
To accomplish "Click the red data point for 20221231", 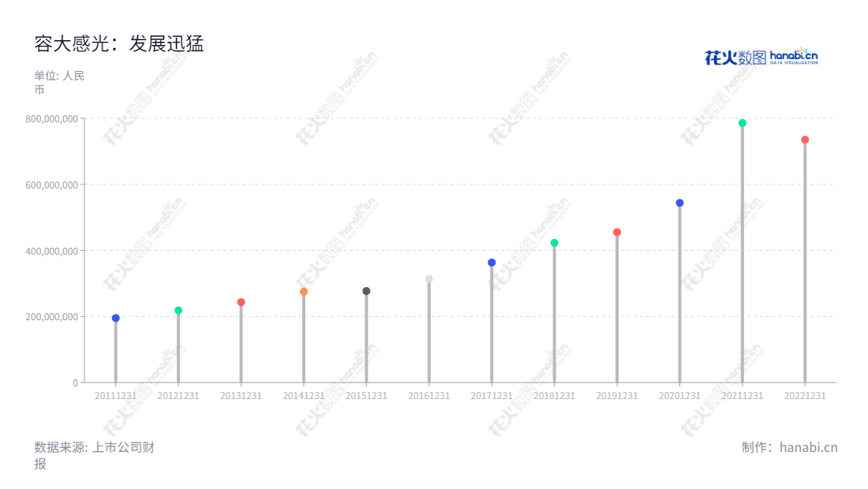I will pyautogui.click(x=805, y=140).
